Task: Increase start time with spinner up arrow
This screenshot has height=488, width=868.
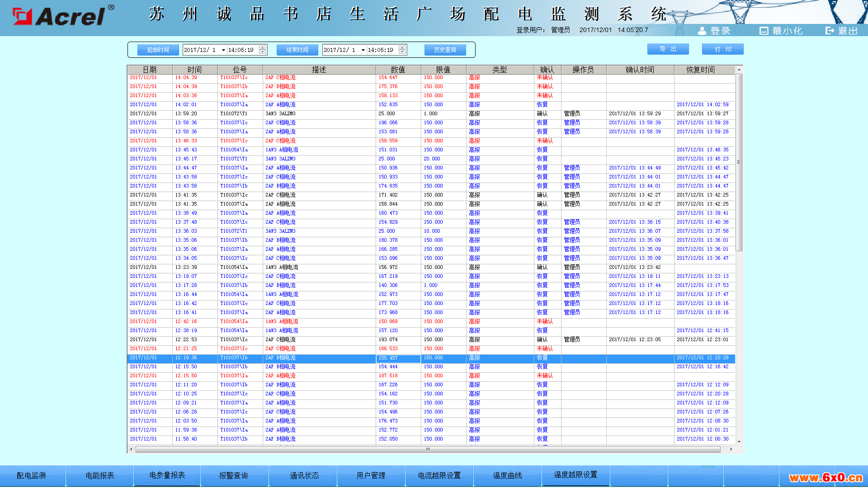Action: (263, 47)
